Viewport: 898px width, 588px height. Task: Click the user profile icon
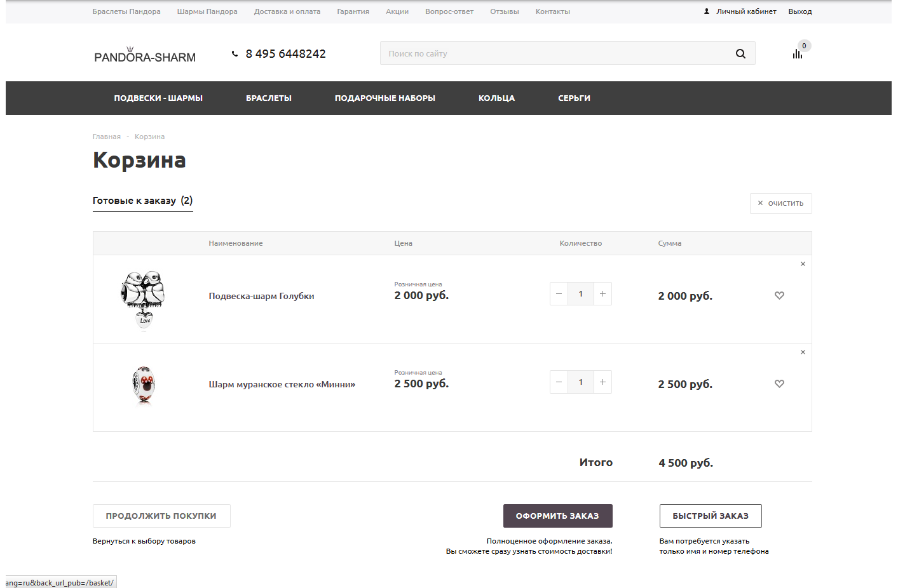tap(707, 11)
